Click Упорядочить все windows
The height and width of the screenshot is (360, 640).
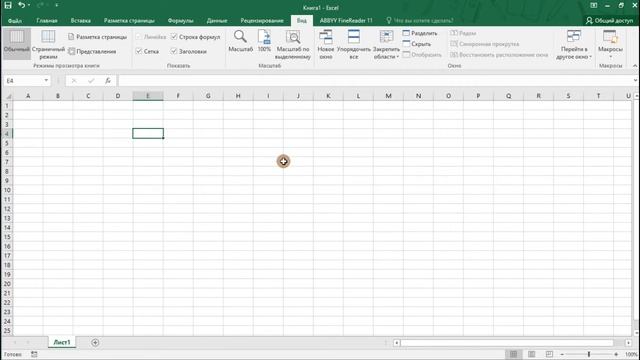point(354,45)
